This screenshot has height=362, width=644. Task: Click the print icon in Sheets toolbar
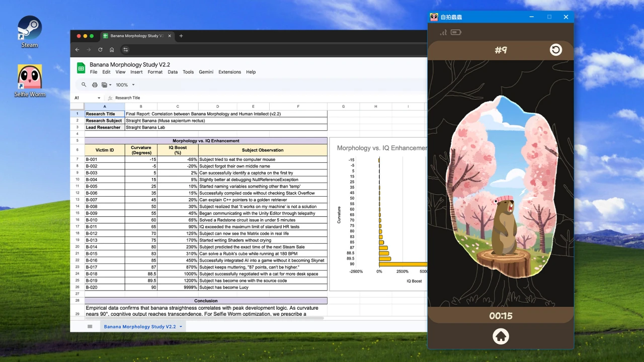95,85
